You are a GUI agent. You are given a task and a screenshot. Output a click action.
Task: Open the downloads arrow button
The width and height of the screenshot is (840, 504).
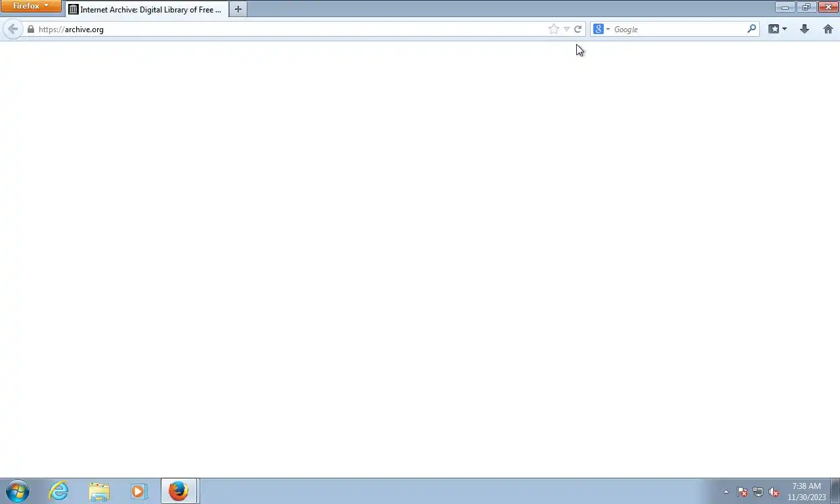tap(805, 29)
